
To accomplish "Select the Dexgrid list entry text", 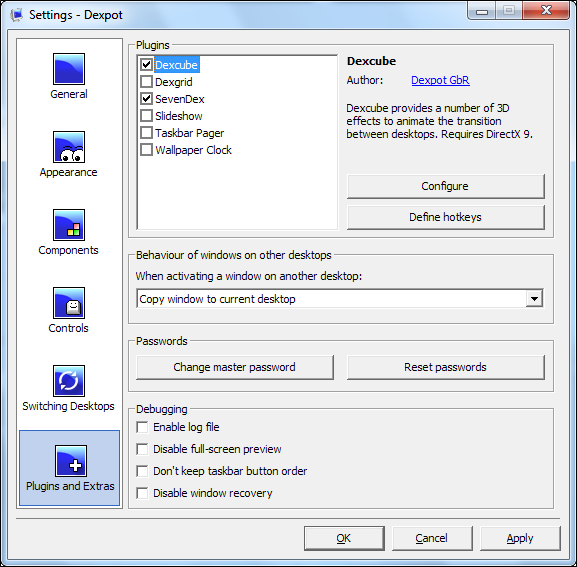I will 174,82.
